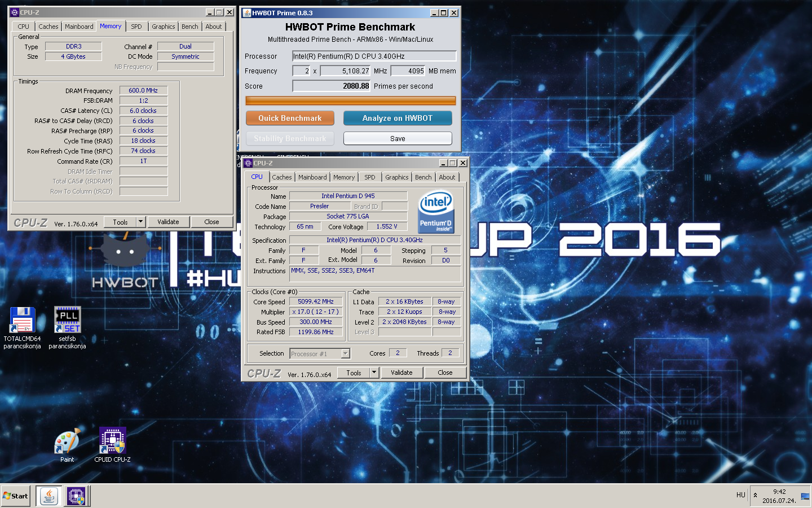
Task: Open setfsb desktop shortcut
Action: (x=67, y=327)
